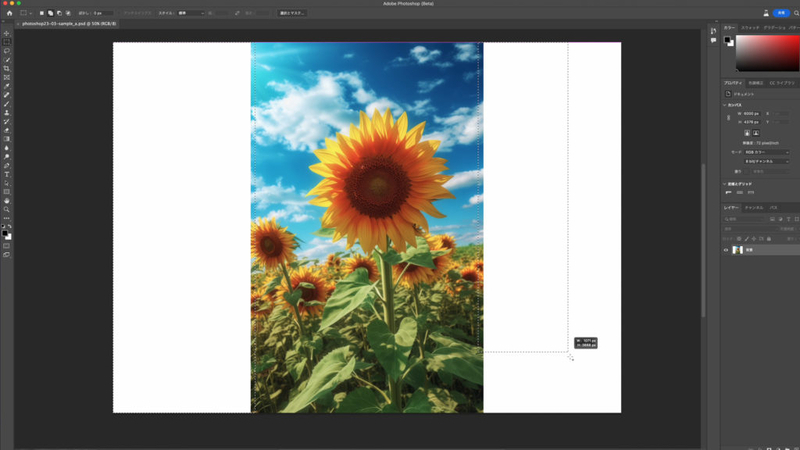
Task: Select the Dodge tool
Action: click(7, 157)
